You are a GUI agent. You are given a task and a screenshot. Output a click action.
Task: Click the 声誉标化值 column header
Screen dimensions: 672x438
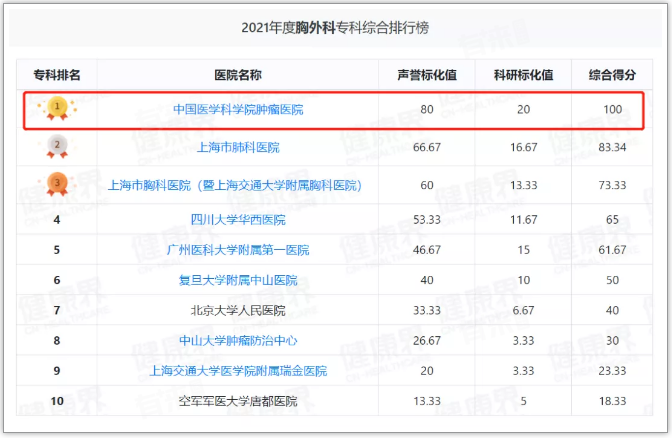coord(427,75)
